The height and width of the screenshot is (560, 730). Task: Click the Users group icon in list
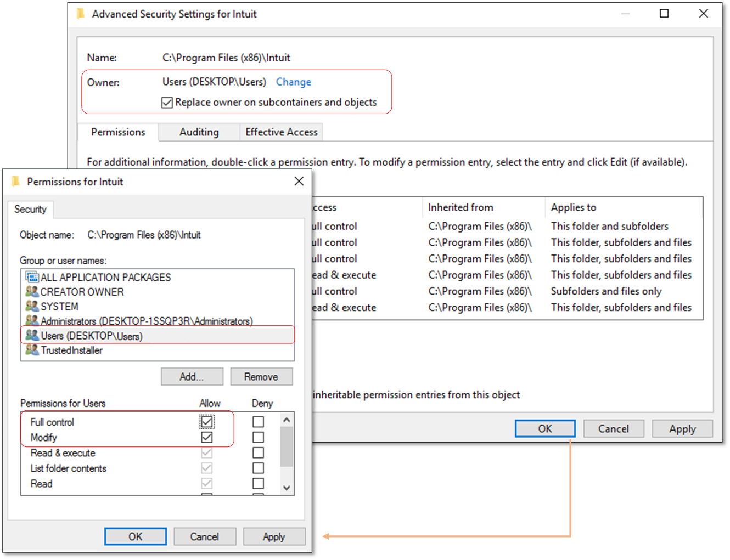[x=32, y=335]
